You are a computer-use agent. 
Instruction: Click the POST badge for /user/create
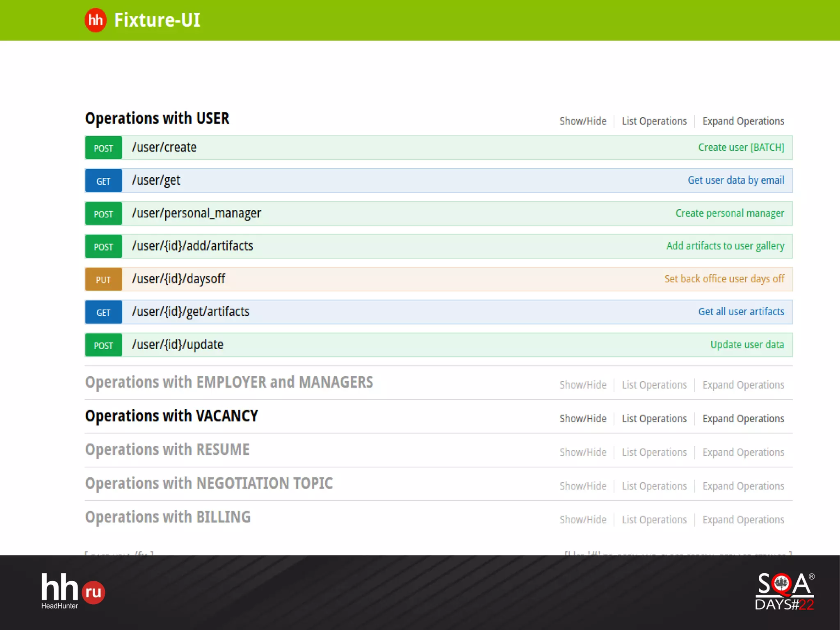pyautogui.click(x=103, y=148)
